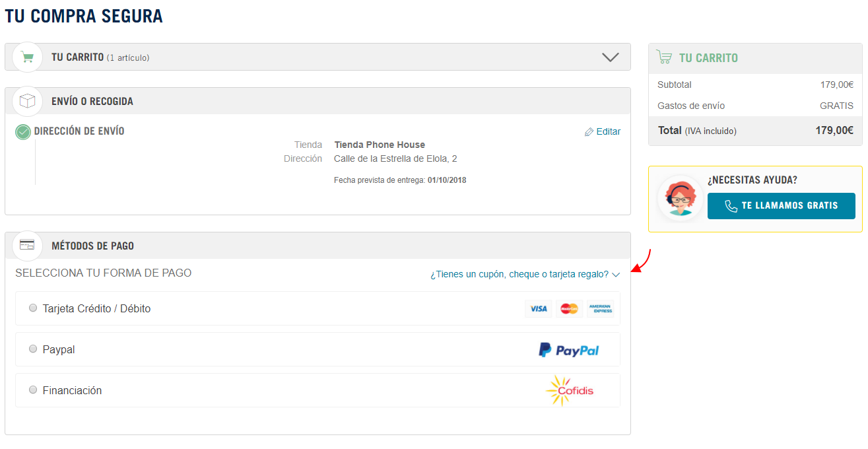
Task: Click the Tu Carrito sidebar title
Action: tap(708, 58)
